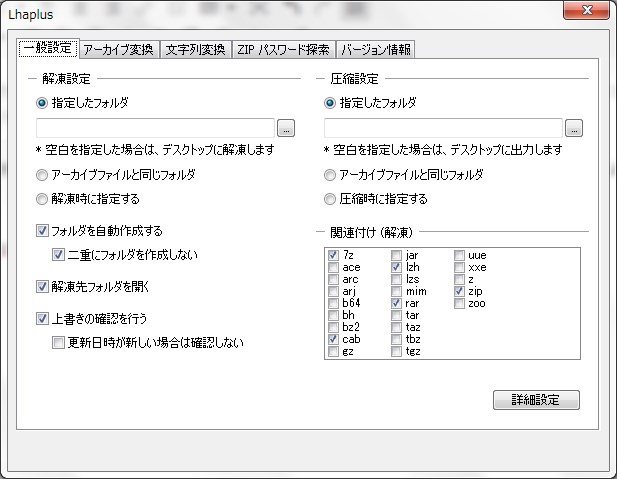Select the 一般設定 tab
This screenshot has width=617, height=479.
(x=48, y=48)
